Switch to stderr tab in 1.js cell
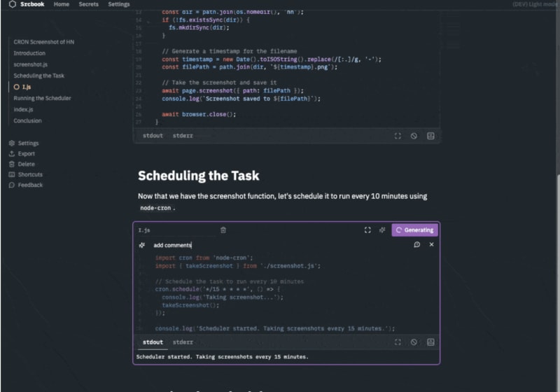 (x=183, y=342)
